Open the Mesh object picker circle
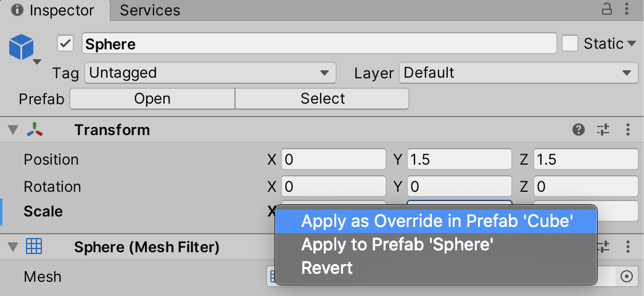The image size is (644, 296). [x=627, y=277]
